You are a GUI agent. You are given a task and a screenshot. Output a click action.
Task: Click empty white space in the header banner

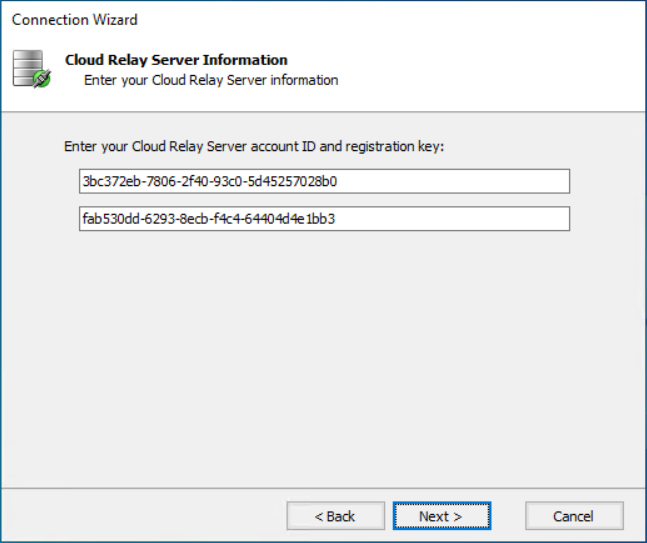500,70
